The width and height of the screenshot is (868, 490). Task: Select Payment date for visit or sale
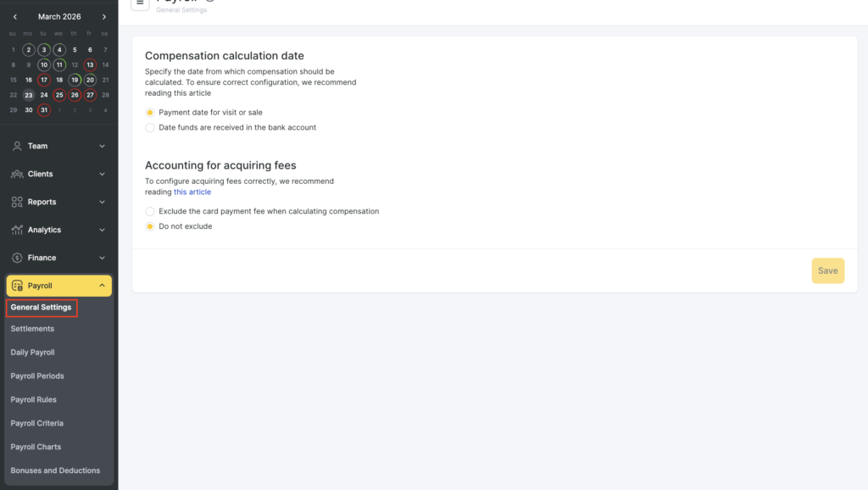click(150, 112)
